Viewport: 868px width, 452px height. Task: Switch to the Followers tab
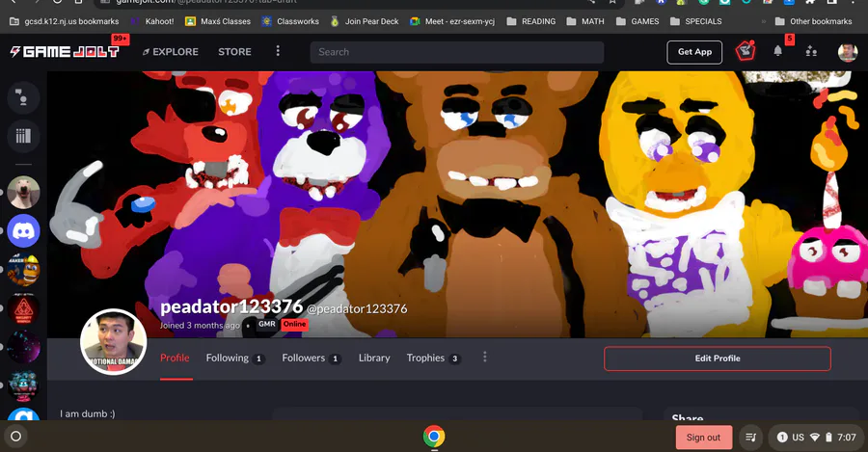tap(312, 358)
